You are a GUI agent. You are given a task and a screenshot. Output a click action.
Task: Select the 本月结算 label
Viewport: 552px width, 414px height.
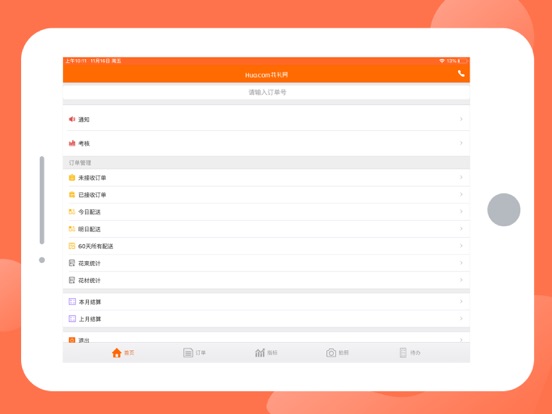(x=89, y=302)
